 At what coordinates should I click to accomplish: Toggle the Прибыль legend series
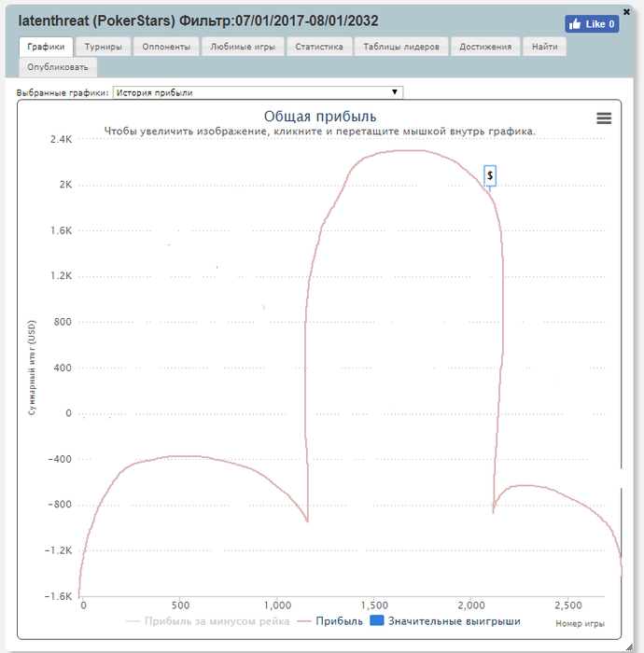click(329, 621)
